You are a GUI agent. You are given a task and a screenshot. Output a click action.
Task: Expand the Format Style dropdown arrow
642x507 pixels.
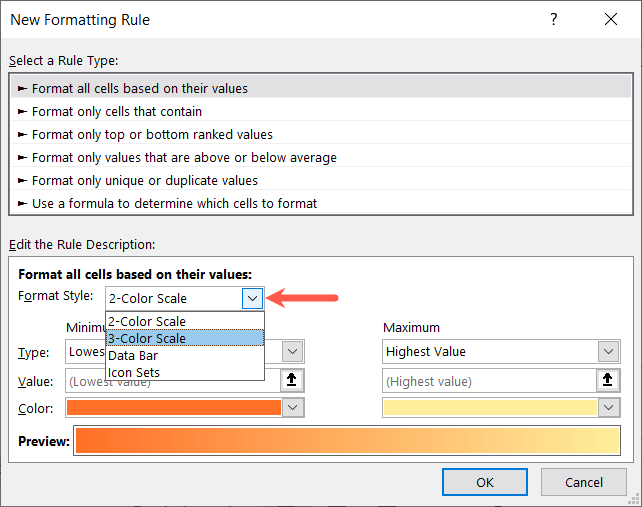point(252,298)
